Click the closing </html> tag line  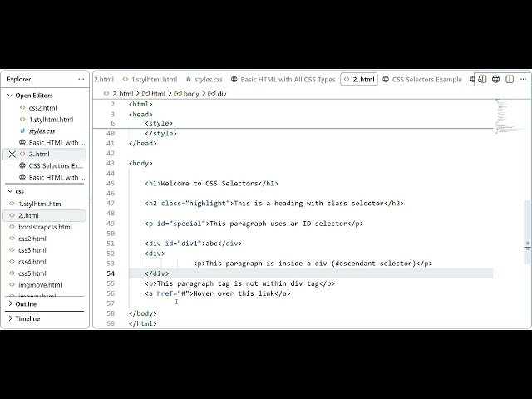coord(142,323)
